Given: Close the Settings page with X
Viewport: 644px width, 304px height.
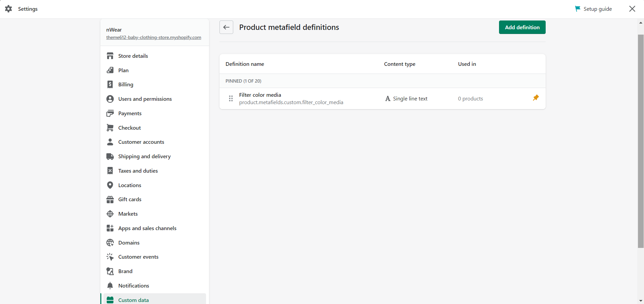Looking at the screenshot, I should pyautogui.click(x=632, y=9).
